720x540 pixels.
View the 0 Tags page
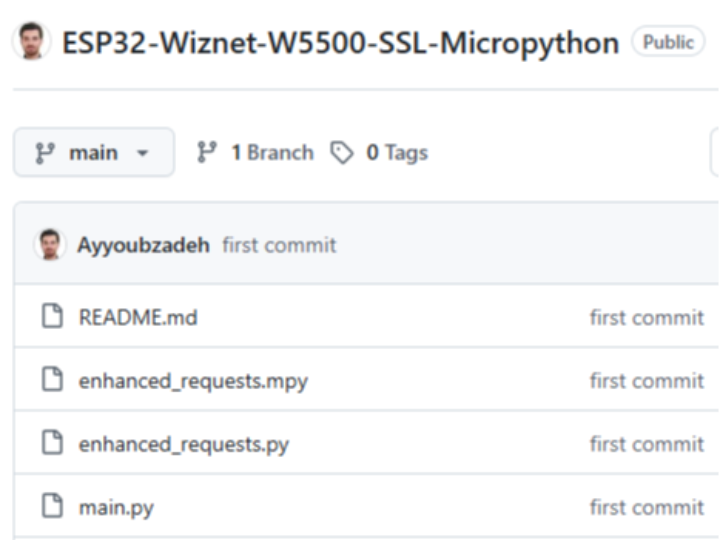point(396,152)
